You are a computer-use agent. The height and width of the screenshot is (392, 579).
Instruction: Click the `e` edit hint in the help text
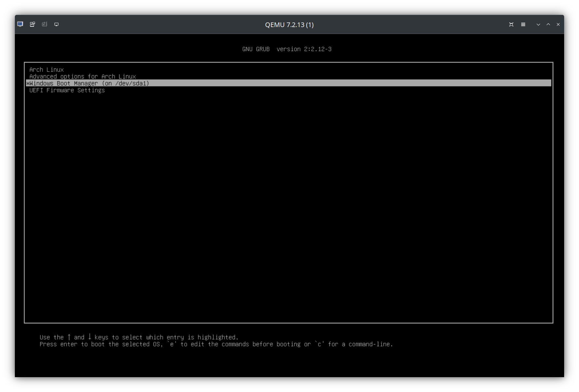(x=171, y=344)
